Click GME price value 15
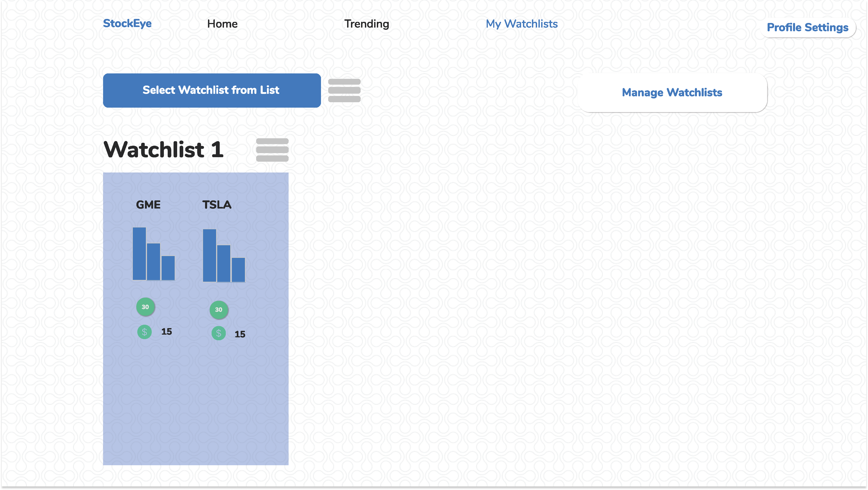The height and width of the screenshot is (490, 868). (166, 332)
